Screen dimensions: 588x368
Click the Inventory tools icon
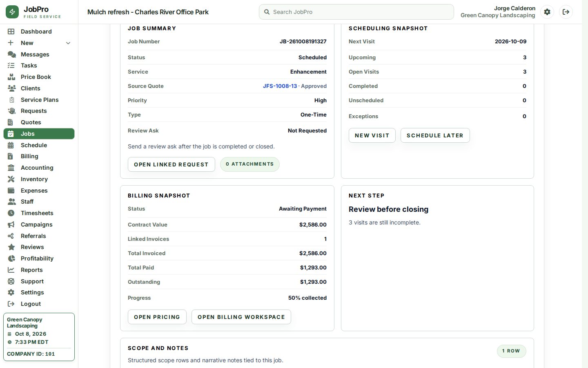tap(11, 179)
